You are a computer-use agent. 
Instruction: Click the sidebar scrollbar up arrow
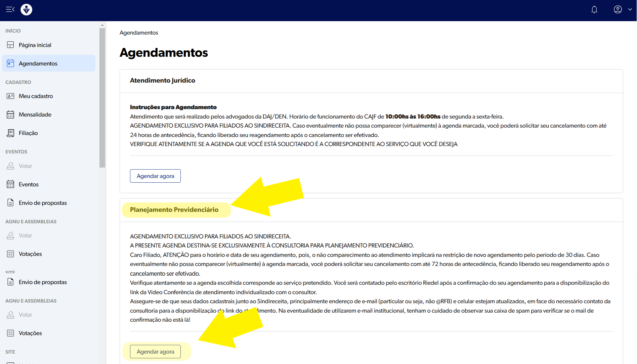(x=102, y=25)
